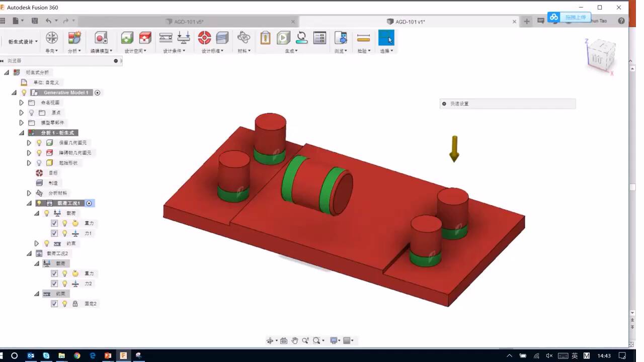The image size is (644, 362).
Task: Open the 衍生式设计 workspace dropdown
Action: pyautogui.click(x=23, y=42)
